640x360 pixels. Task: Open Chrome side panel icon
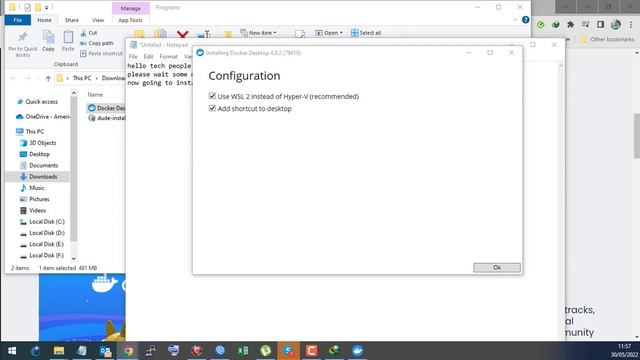600,24
